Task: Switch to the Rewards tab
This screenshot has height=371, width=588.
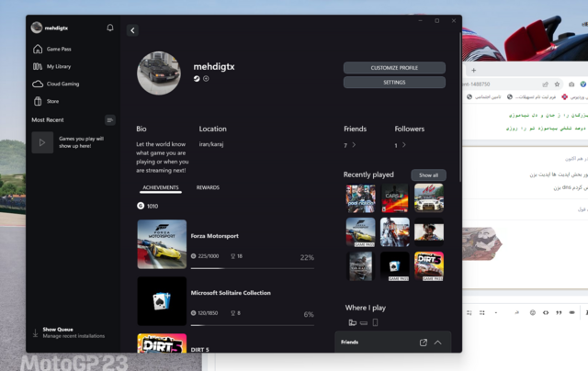Action: click(x=208, y=187)
